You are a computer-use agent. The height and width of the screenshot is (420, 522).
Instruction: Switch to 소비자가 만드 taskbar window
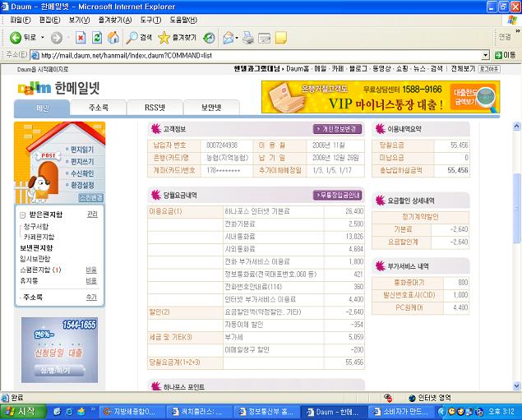pos(402,412)
